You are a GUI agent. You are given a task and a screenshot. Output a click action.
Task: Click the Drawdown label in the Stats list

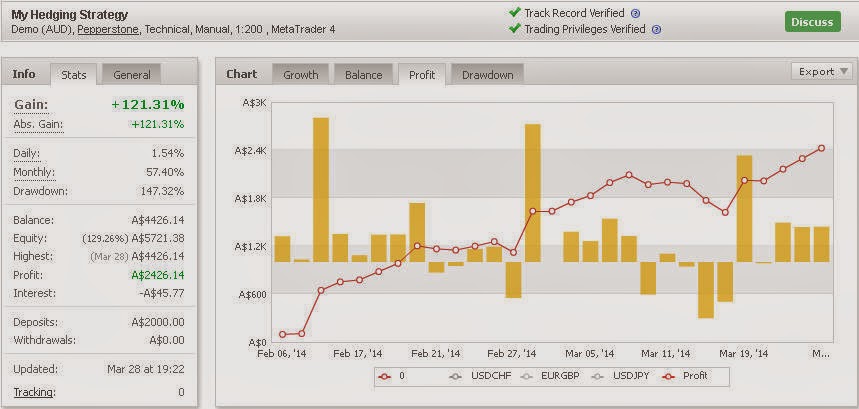click(41, 192)
